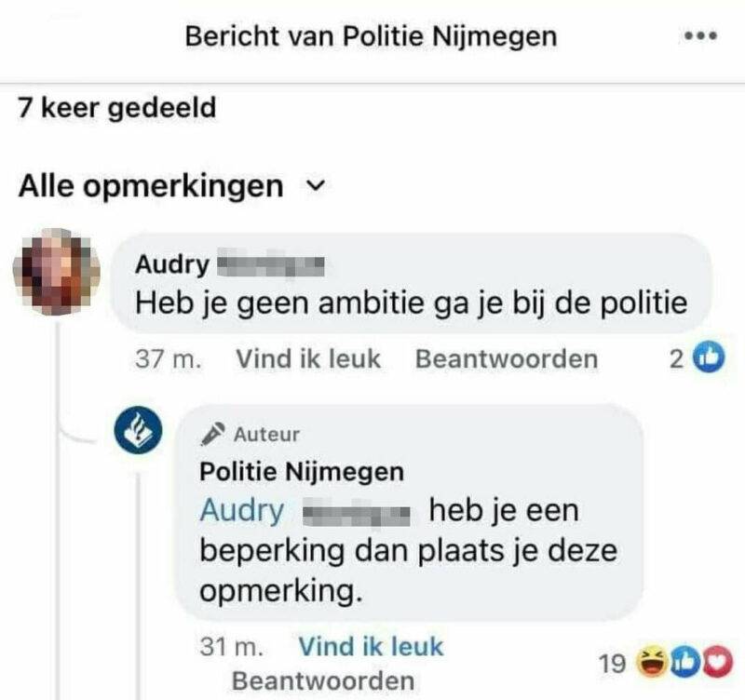This screenshot has width=745, height=700.
Task: Open the 7 keer gedeeld shares list
Action: [x=116, y=108]
